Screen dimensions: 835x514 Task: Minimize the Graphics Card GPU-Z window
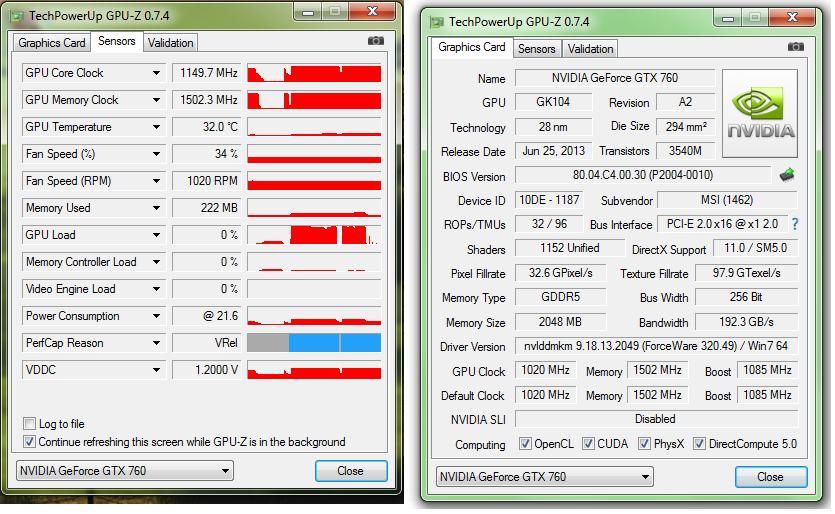728,18
